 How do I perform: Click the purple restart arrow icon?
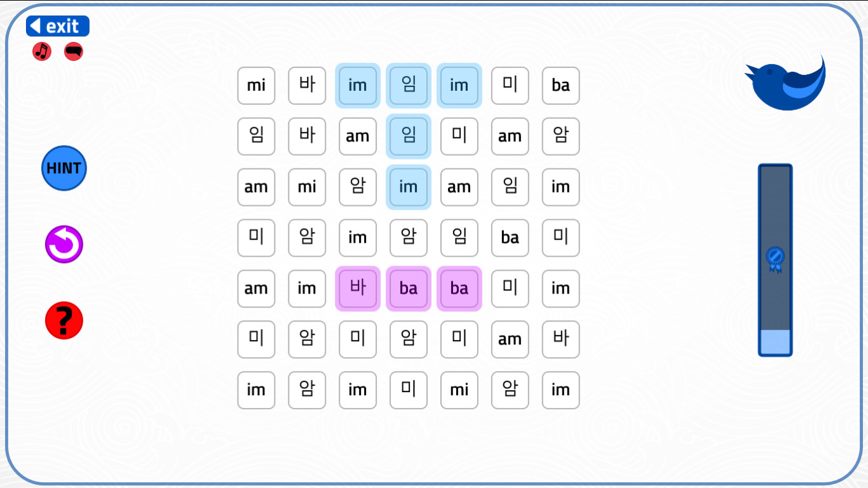click(x=64, y=245)
